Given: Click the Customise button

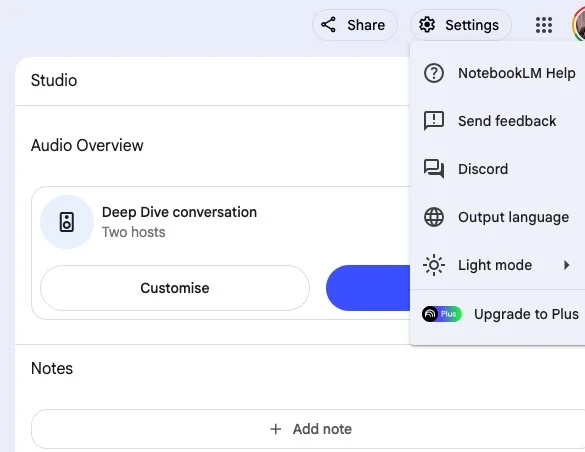Looking at the screenshot, I should pyautogui.click(x=175, y=288).
